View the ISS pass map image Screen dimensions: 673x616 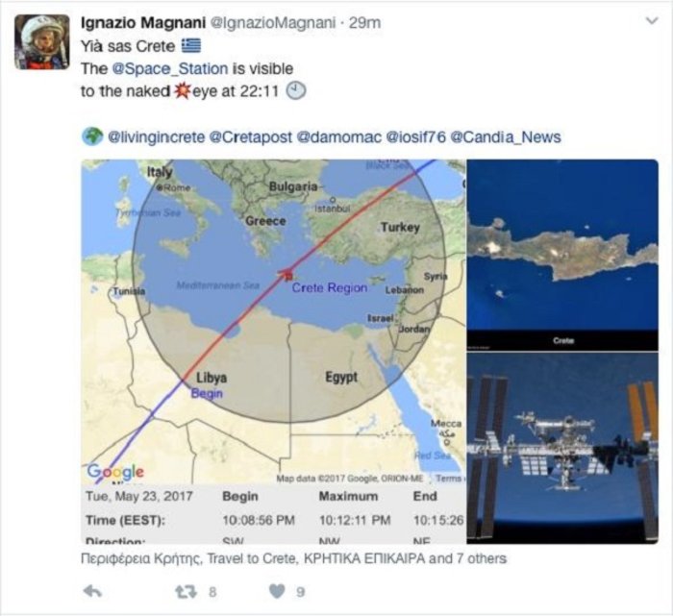[x=273, y=352]
